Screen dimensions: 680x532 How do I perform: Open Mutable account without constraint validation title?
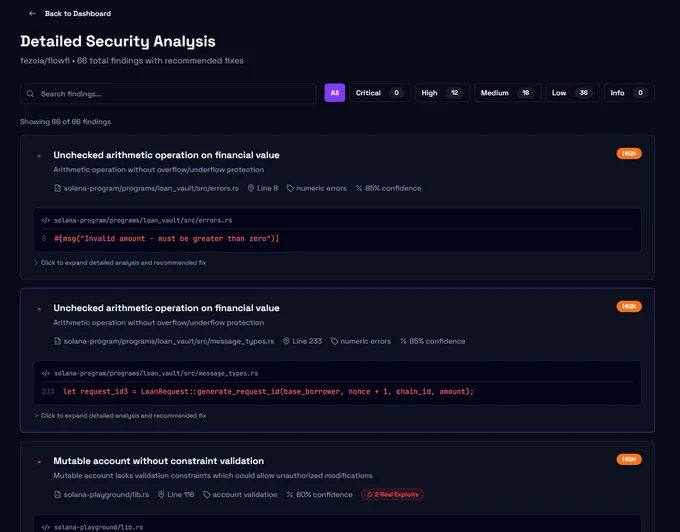(x=158, y=461)
